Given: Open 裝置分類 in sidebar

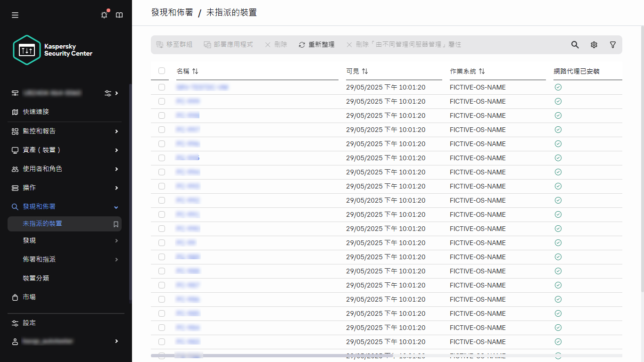Looking at the screenshot, I should pos(36,278).
